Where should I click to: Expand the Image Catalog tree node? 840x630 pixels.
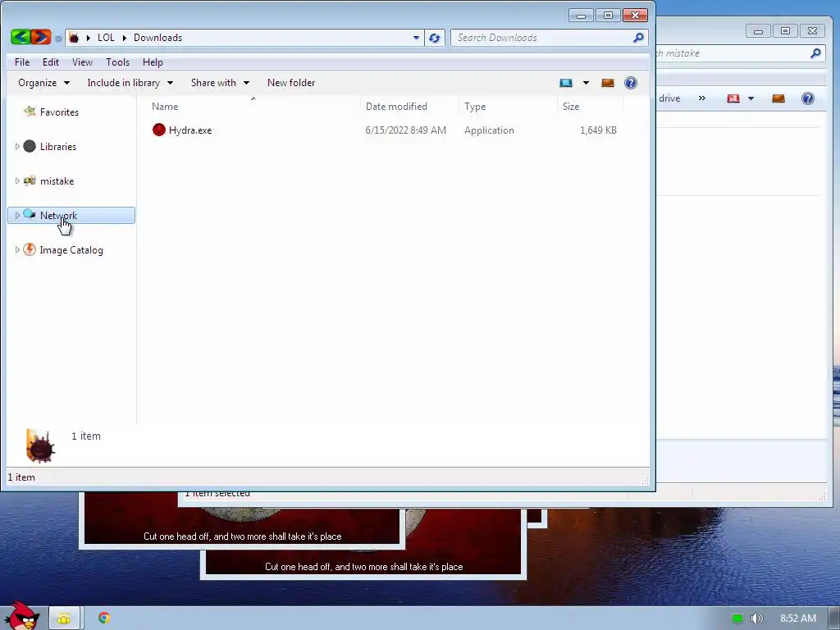[x=17, y=249]
